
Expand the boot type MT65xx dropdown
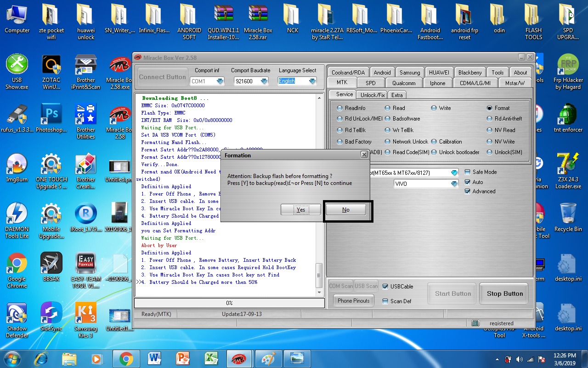(454, 173)
